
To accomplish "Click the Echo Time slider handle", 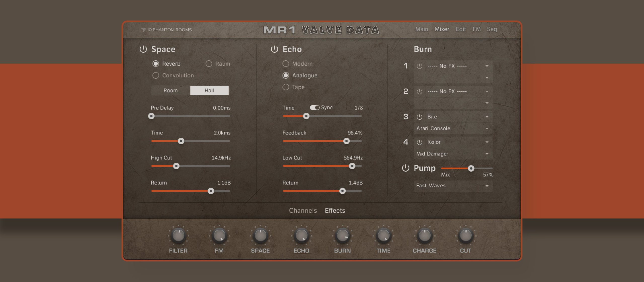I will pos(306,116).
